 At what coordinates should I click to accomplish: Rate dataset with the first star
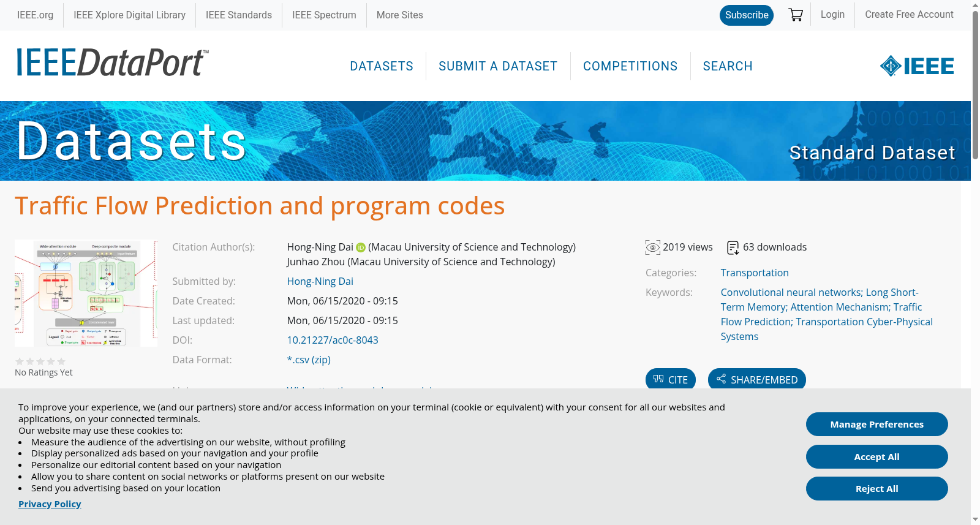pyautogui.click(x=20, y=361)
